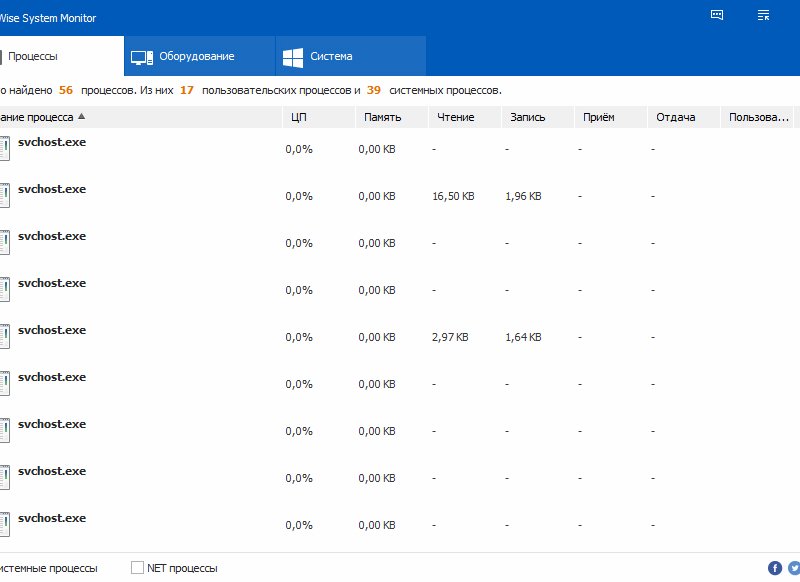The width and height of the screenshot is (800, 582).
Task: Sort processes by the Память column header
Action: [392, 117]
